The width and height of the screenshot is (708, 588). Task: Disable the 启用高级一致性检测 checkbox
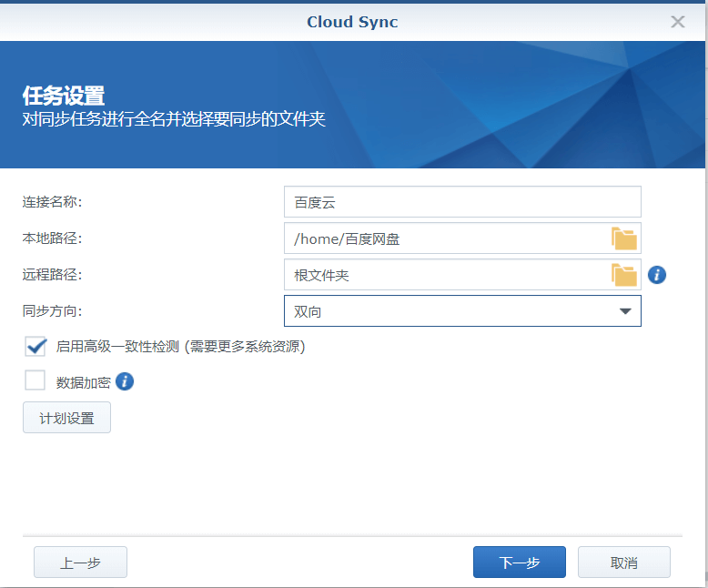35,347
